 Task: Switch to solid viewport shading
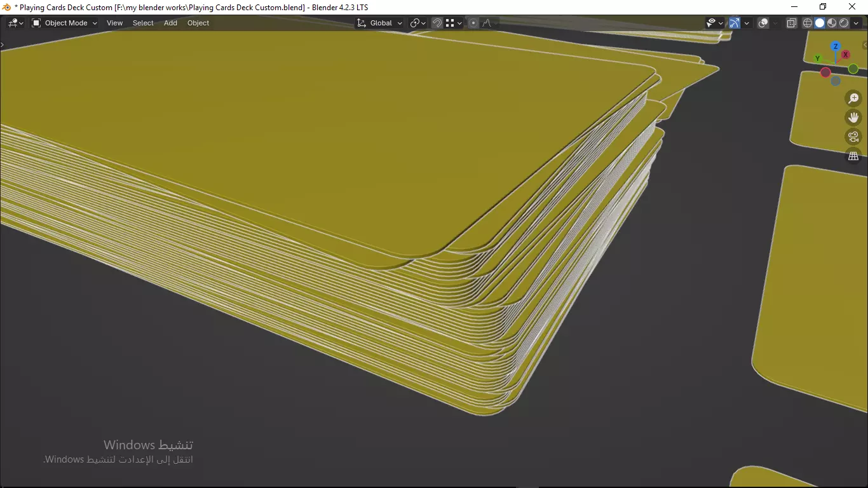(x=820, y=23)
